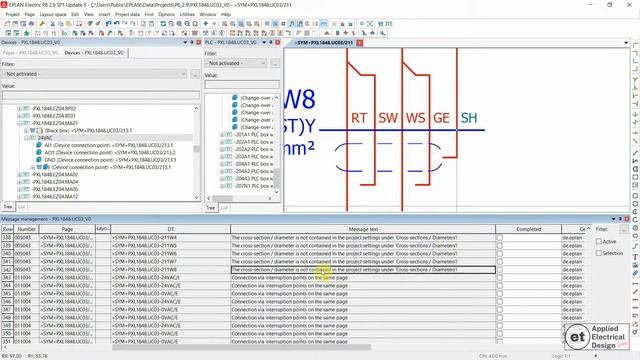Tick Completed checkbox for row 340
The width and height of the screenshot is (640, 360).
[x=500, y=253]
